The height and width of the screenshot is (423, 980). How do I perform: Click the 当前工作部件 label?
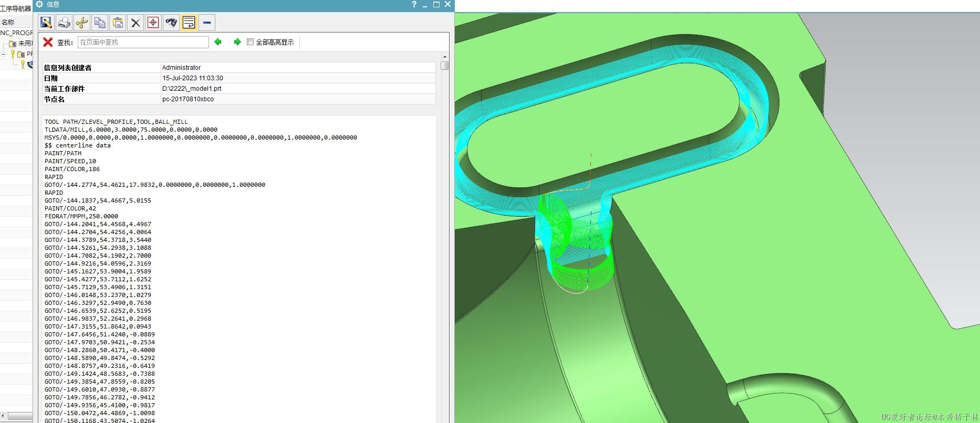coord(64,89)
